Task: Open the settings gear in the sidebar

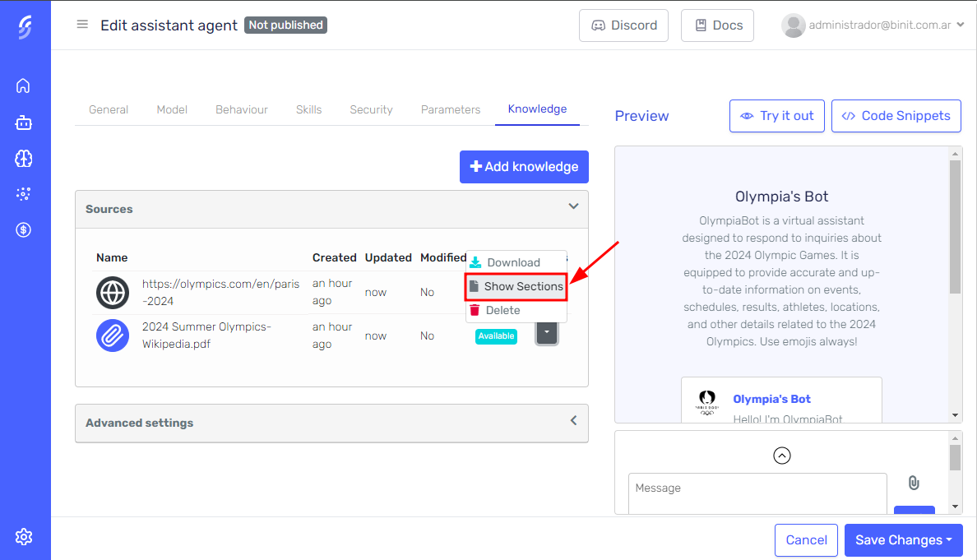Action: pyautogui.click(x=24, y=537)
